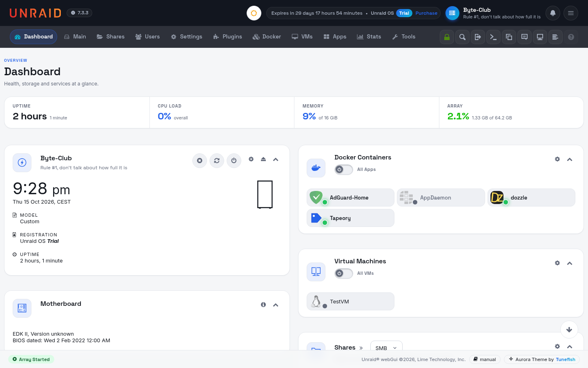This screenshot has width=588, height=368.
Task: Click the power shutdown icon
Action: coord(234,161)
